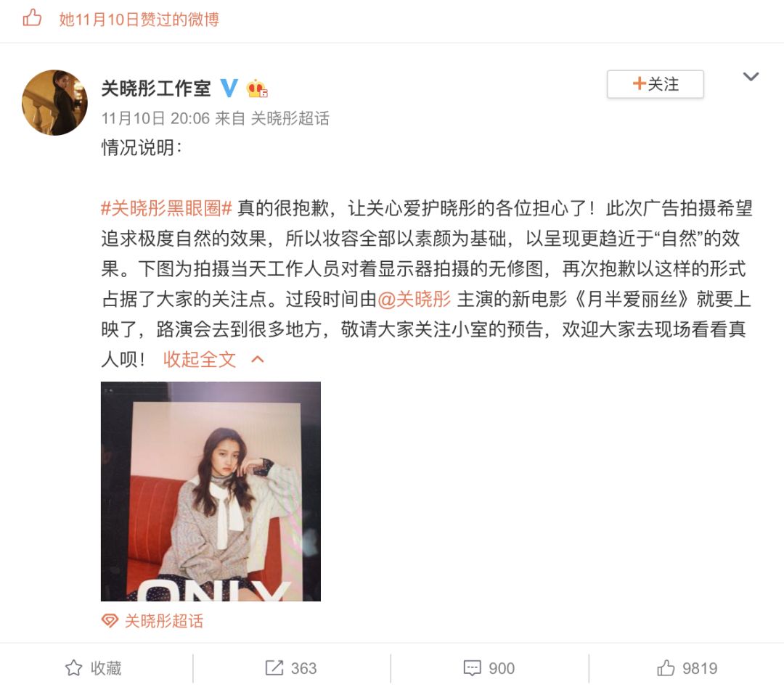This screenshot has height=687, width=784.
Task: Click the crown membership badge icon
Action: (x=257, y=89)
